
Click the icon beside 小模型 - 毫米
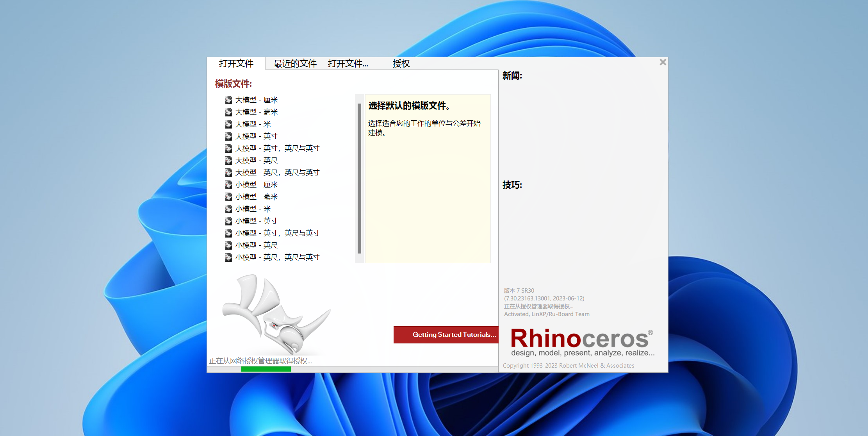coord(228,197)
